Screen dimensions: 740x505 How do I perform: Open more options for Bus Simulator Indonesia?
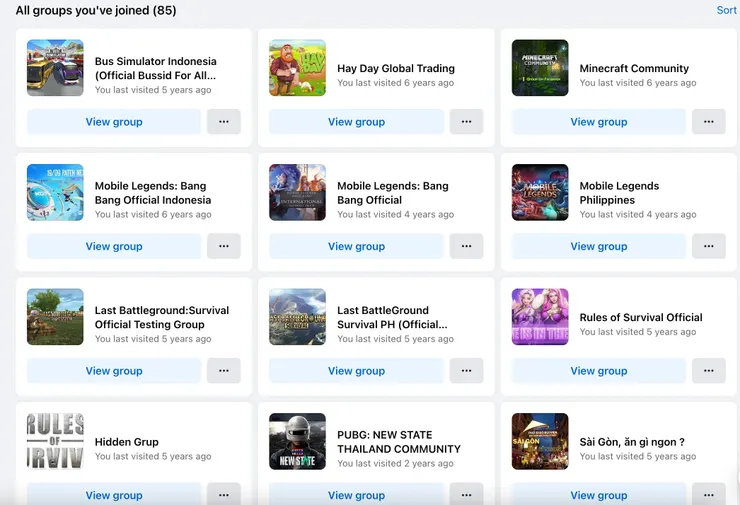point(224,122)
